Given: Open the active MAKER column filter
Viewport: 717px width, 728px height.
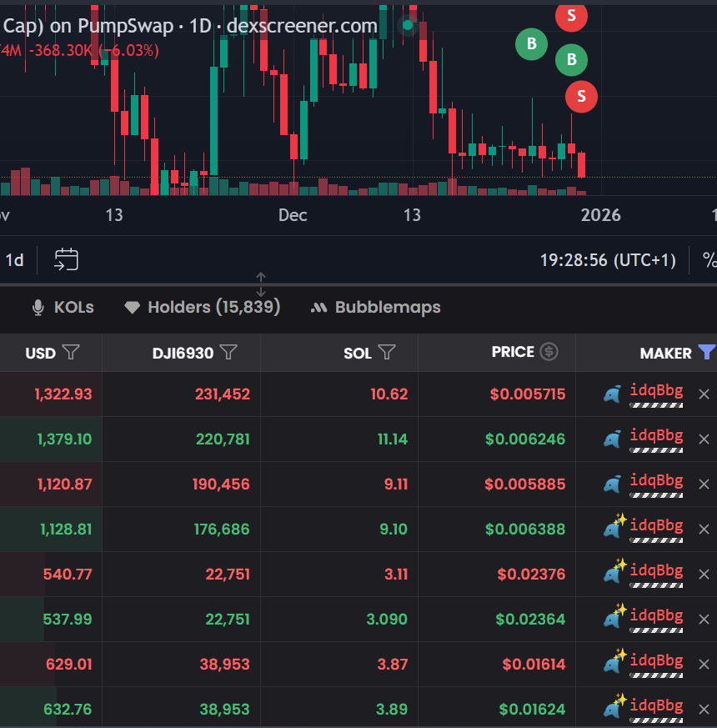Looking at the screenshot, I should tap(707, 352).
